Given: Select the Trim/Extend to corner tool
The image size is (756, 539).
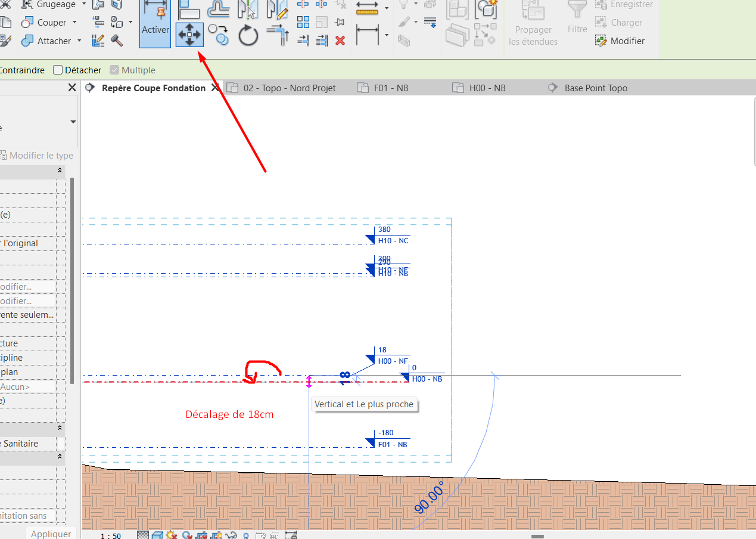Looking at the screenshot, I should (x=278, y=35).
